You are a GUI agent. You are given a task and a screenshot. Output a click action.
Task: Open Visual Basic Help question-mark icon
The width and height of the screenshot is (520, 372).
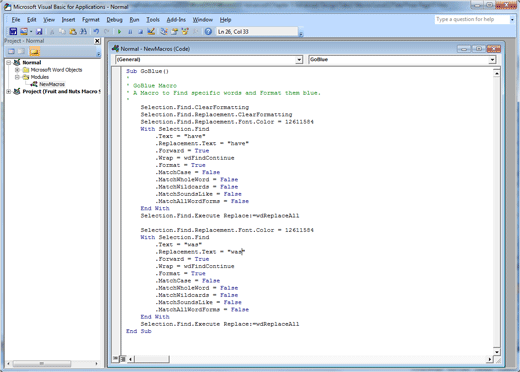pyautogui.click(x=208, y=32)
